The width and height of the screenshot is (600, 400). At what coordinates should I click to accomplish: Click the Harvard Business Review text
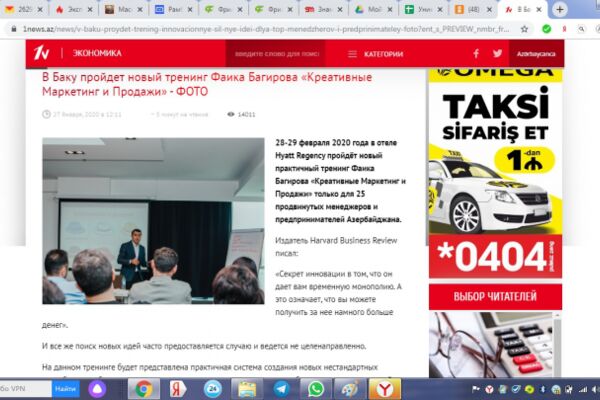click(354, 240)
